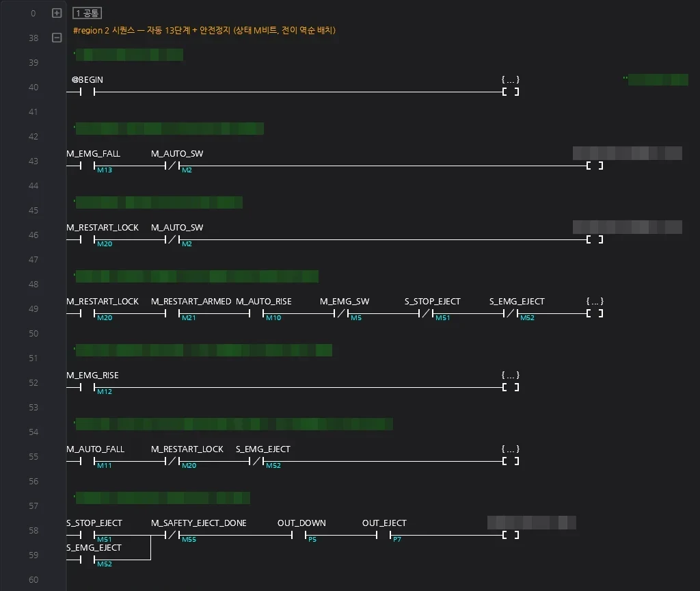Click the region 2 시퀀스 comment header
This screenshot has width=700, height=591.
[204, 30]
